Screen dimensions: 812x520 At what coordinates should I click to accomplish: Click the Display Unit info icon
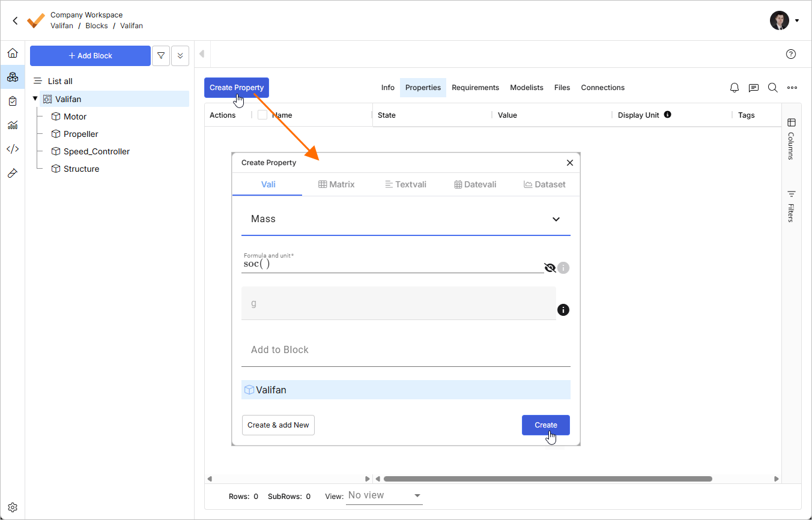[x=667, y=115]
